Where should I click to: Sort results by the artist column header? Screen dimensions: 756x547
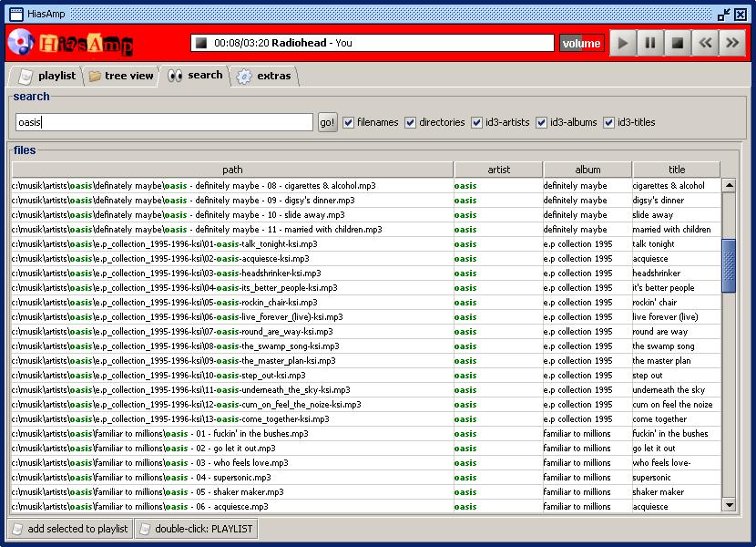(x=498, y=170)
